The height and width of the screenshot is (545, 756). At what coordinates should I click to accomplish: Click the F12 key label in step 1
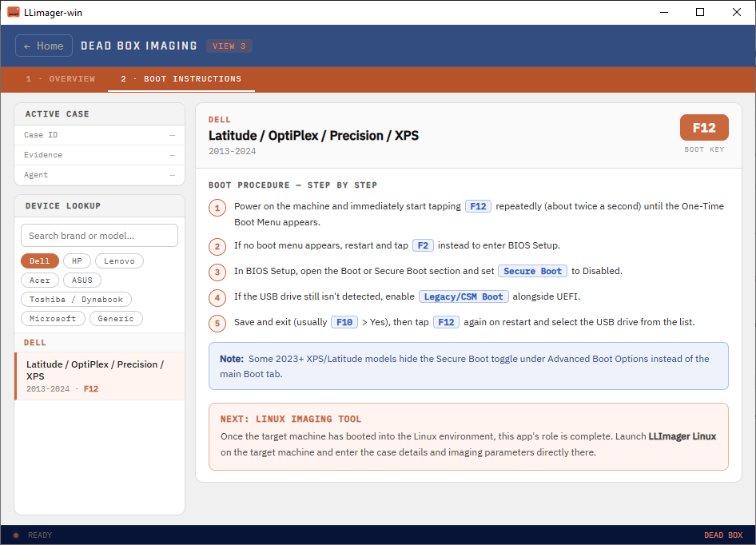pyautogui.click(x=478, y=206)
